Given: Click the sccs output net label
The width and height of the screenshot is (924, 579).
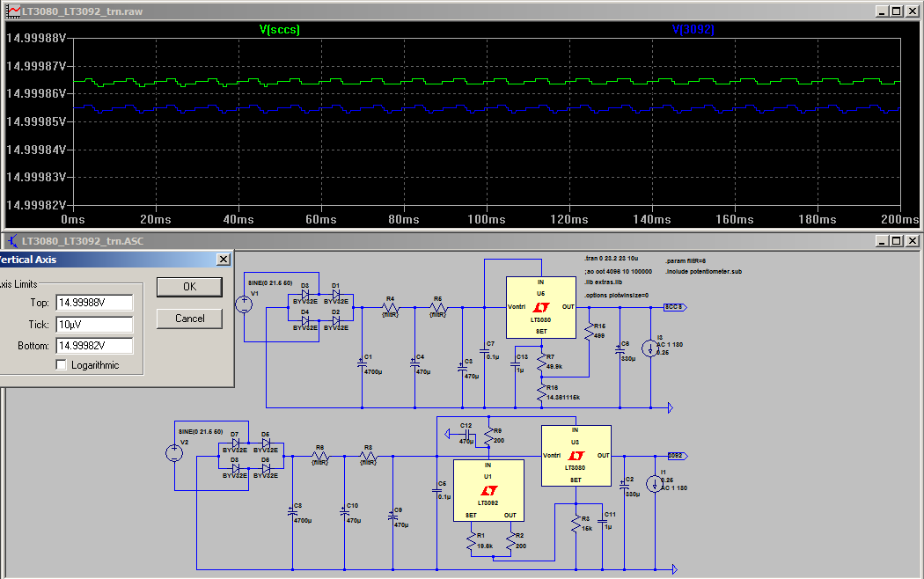Looking at the screenshot, I should pos(675,307).
